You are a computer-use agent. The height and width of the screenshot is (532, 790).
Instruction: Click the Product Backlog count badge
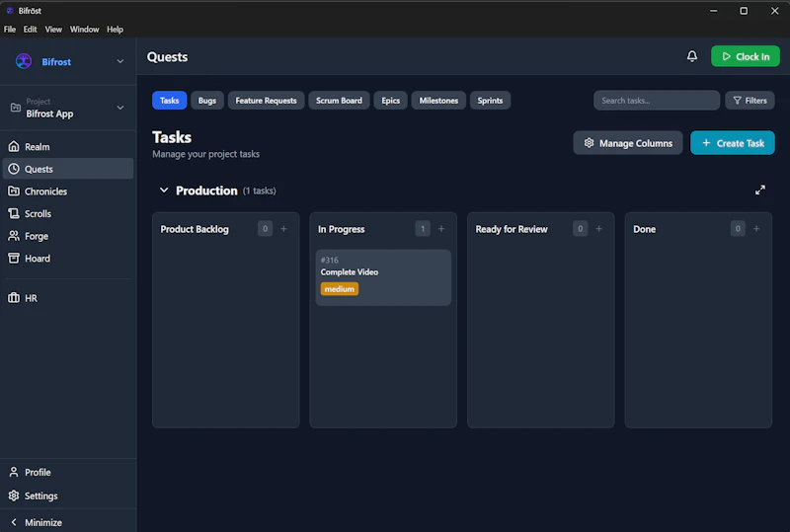pyautogui.click(x=265, y=229)
